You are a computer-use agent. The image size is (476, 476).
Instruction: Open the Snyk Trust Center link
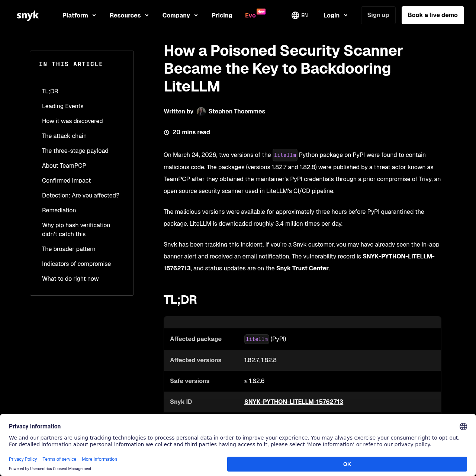click(302, 268)
